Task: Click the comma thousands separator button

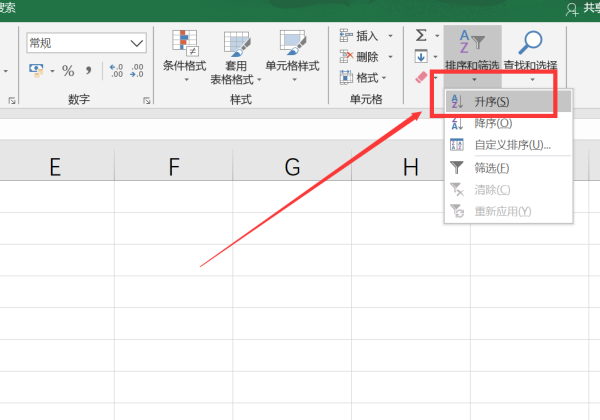Action: (89, 71)
